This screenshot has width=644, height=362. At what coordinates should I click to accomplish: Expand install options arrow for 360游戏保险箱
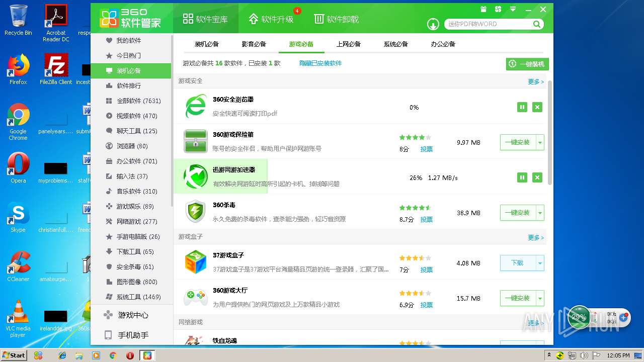coord(540,142)
